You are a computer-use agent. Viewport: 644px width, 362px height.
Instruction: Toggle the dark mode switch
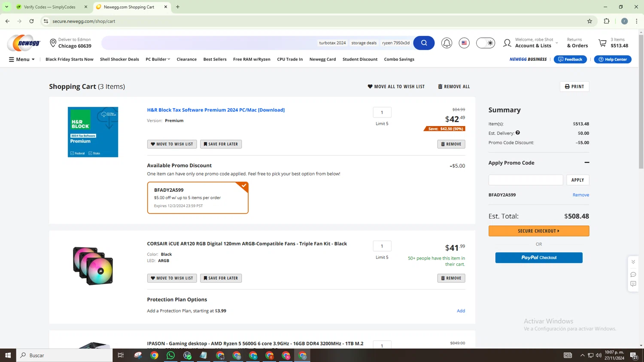click(486, 43)
